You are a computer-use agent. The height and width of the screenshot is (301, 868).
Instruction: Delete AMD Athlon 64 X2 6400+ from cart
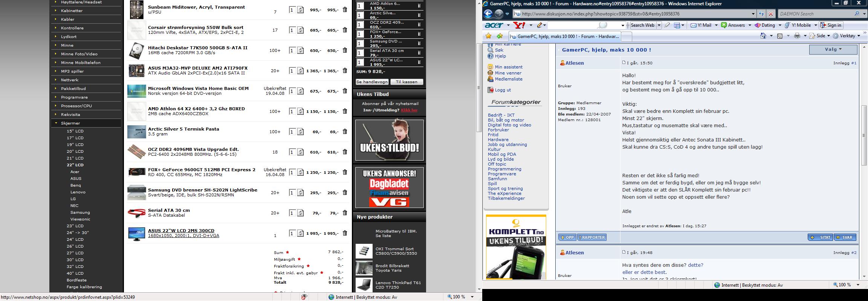[x=345, y=111]
